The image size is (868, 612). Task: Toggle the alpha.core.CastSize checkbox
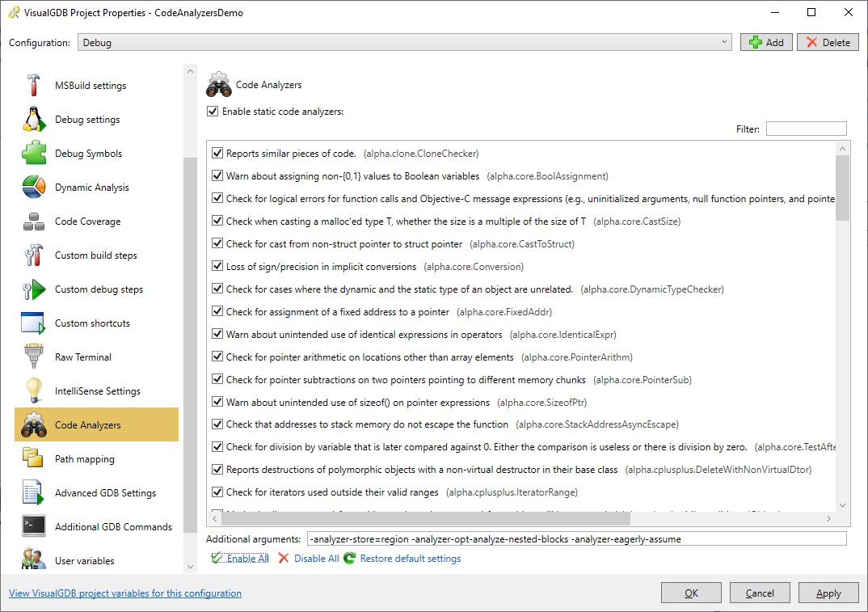217,221
